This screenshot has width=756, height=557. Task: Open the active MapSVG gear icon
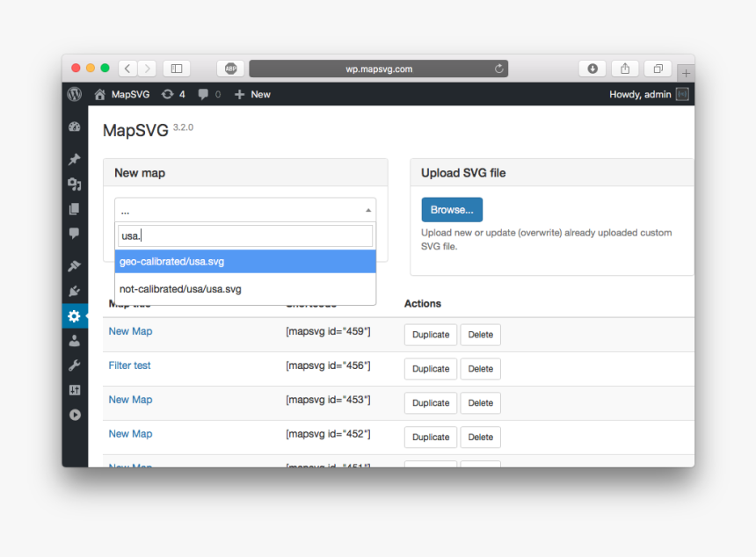point(74,316)
